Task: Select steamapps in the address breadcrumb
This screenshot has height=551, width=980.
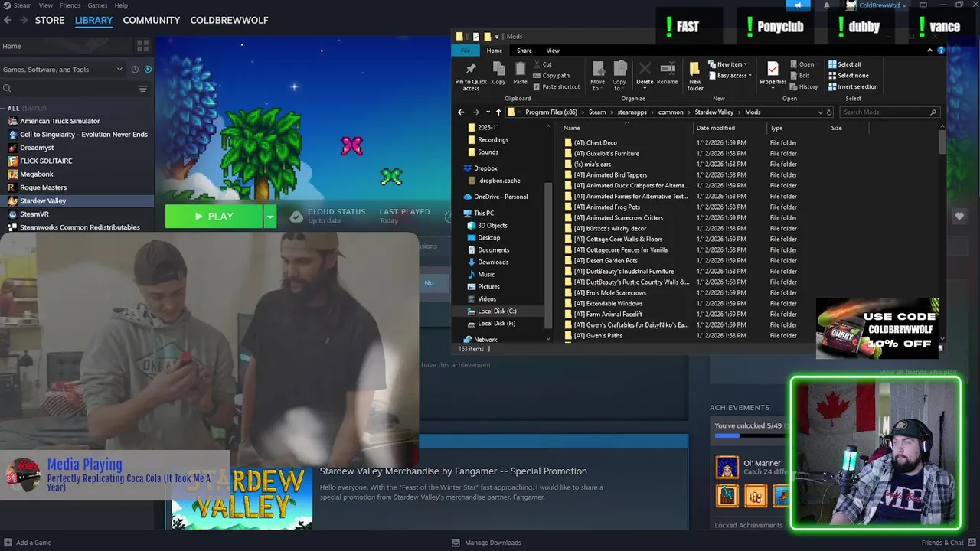Action: coord(632,112)
